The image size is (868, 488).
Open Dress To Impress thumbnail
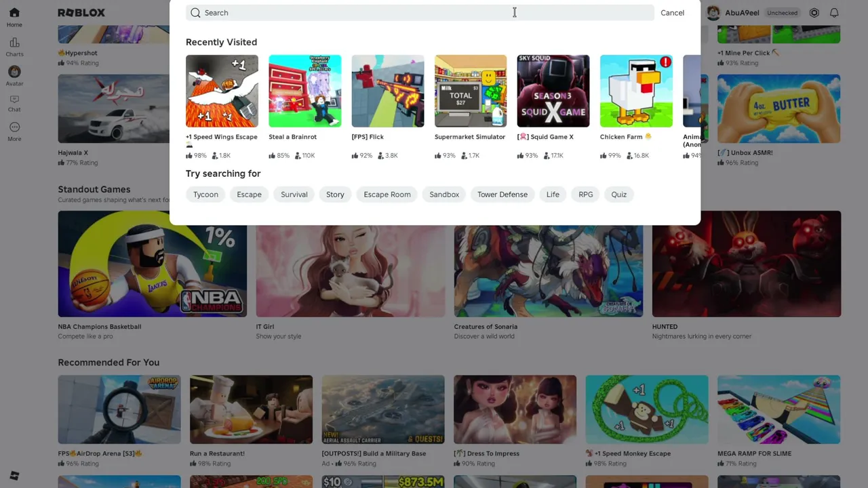515,409
